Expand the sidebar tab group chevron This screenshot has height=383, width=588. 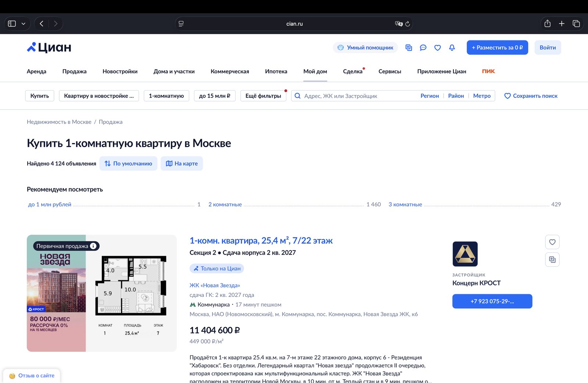coord(24,24)
